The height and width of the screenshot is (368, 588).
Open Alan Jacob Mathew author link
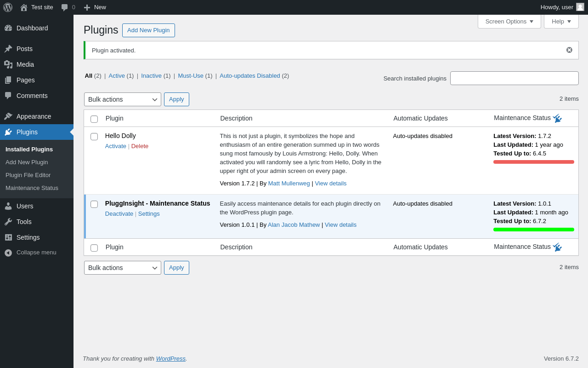(x=294, y=225)
